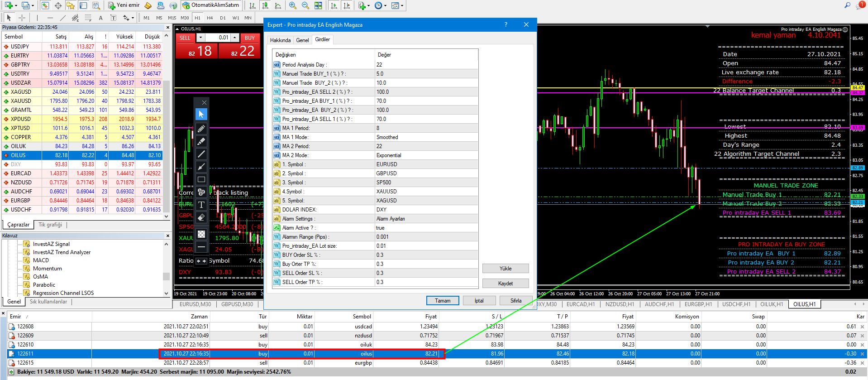Open the MetaEditor book icon
This screenshot has height=380, width=868.
(148, 5)
